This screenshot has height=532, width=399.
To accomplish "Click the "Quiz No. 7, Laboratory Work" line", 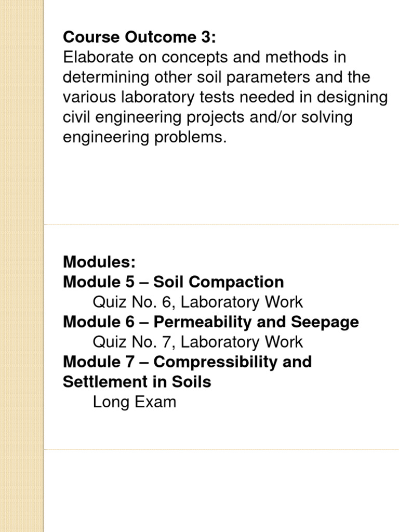I will tap(197, 342).
